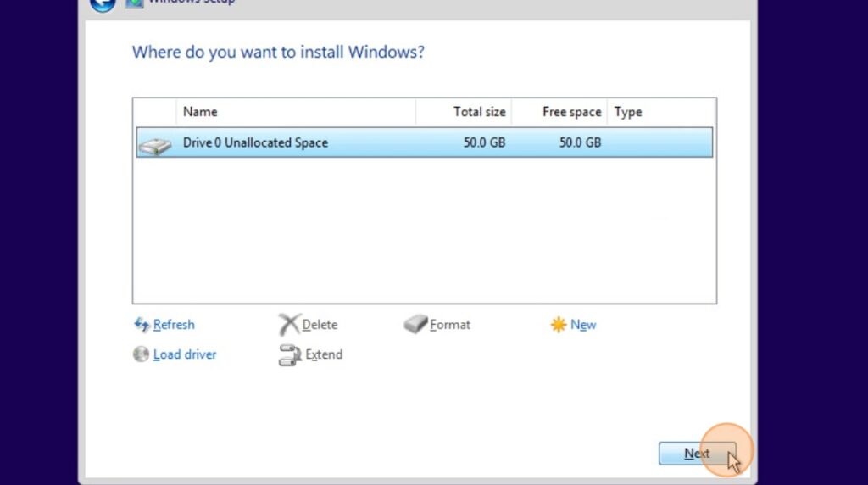The width and height of the screenshot is (868, 485).
Task: Click the 50.0 GB Free space value
Action: [580, 142]
